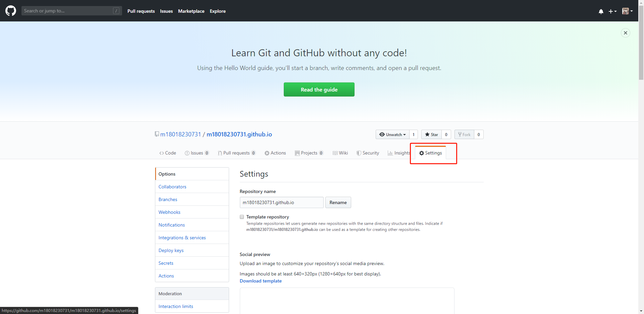Viewport: 644px width, 314px height.
Task: Open the Unwatch dropdown
Action: tap(392, 134)
